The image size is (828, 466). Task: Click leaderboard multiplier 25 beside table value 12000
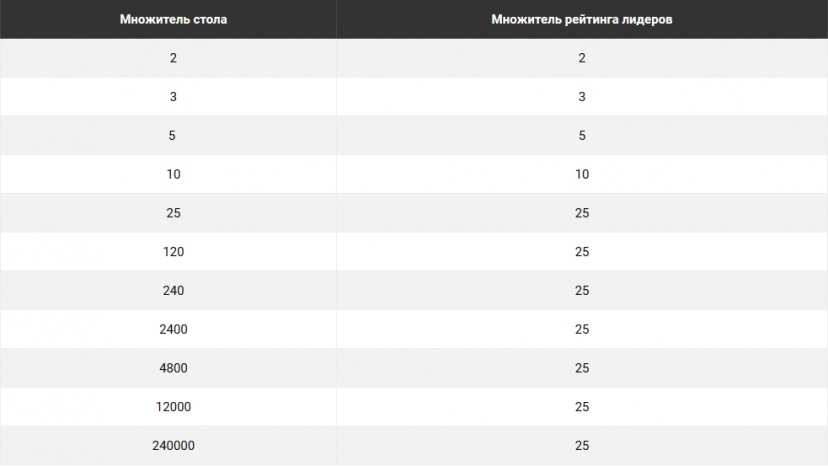(x=582, y=407)
